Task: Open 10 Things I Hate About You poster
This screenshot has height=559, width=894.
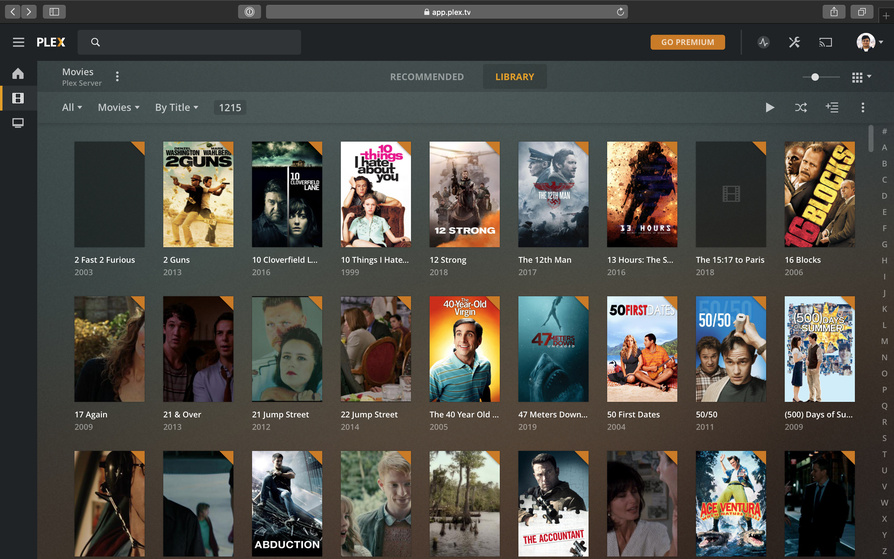Action: [x=376, y=195]
